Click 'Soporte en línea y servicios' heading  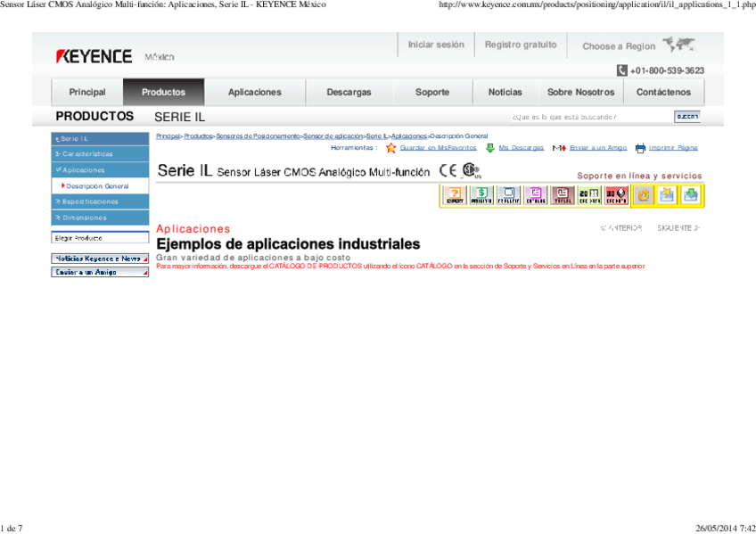(639, 176)
